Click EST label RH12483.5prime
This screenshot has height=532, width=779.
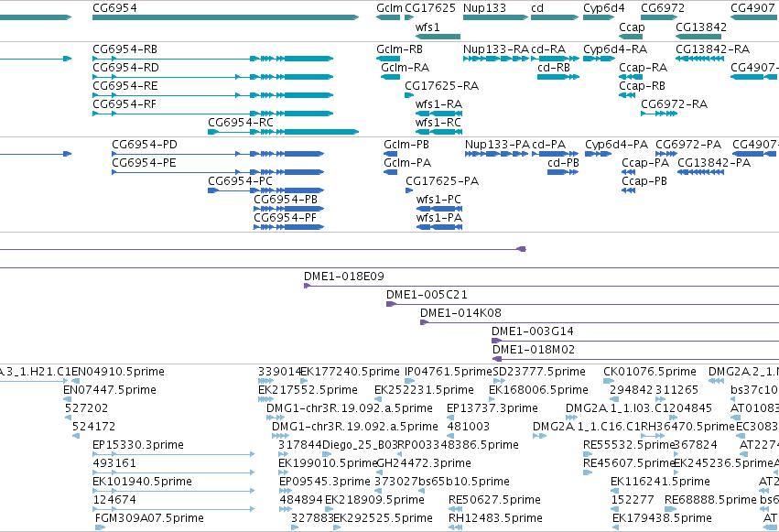click(495, 518)
